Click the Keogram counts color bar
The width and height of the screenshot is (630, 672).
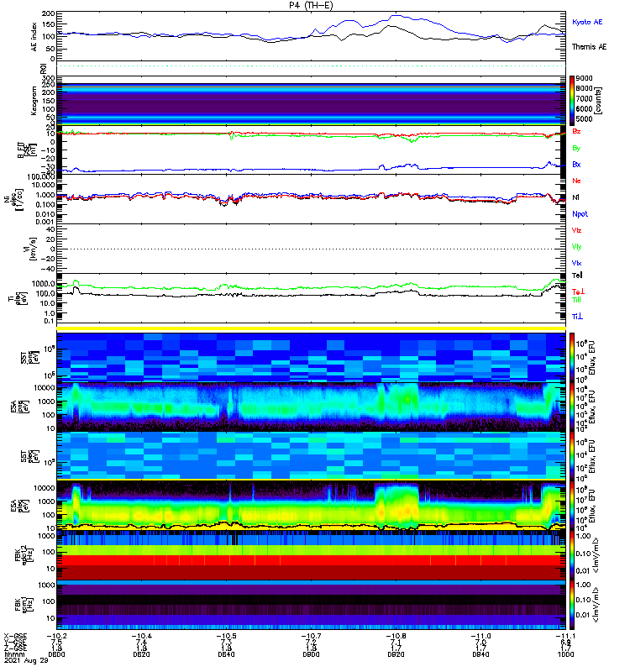pos(572,100)
